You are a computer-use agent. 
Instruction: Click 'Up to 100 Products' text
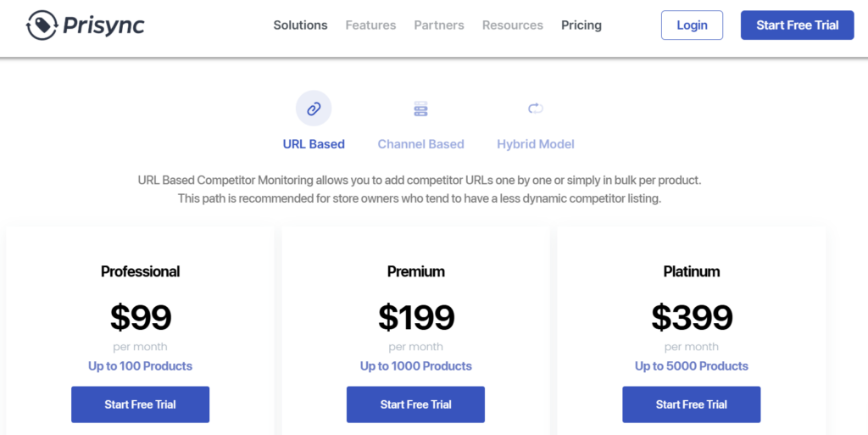[140, 366]
